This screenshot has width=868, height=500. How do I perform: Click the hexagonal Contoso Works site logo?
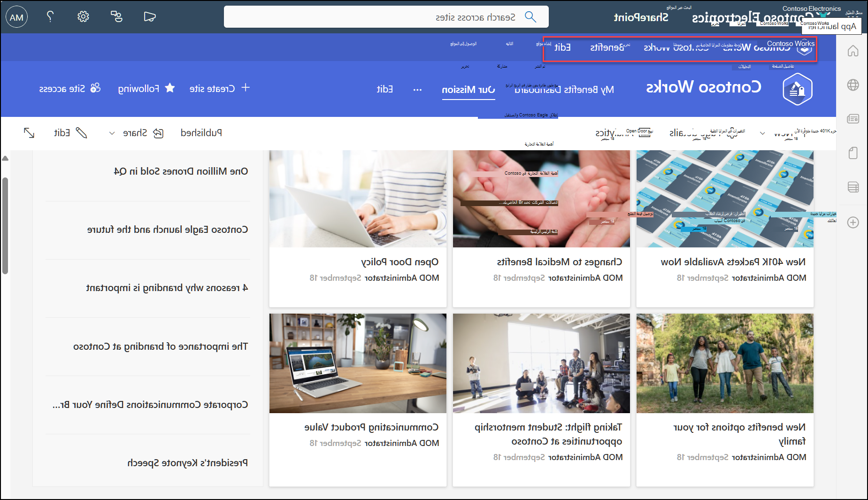(798, 89)
